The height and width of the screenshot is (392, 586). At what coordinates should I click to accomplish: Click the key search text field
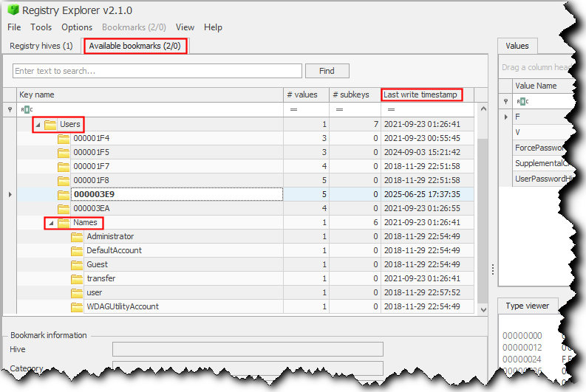pos(157,71)
